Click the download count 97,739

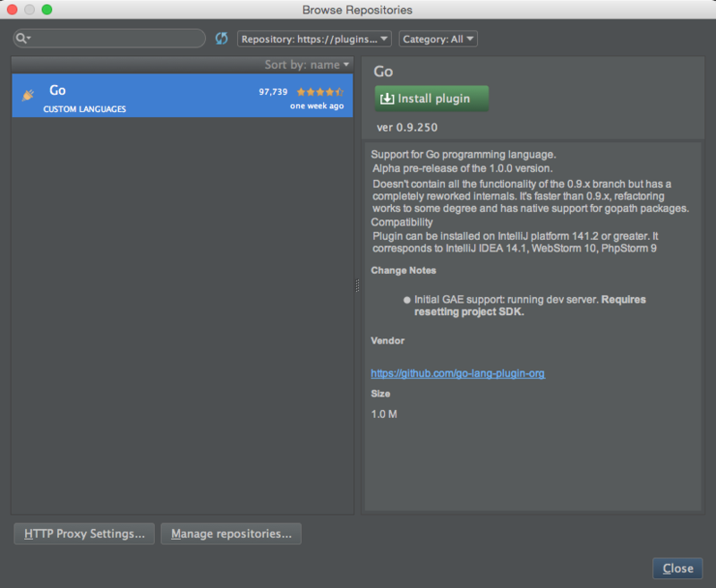coord(273,92)
